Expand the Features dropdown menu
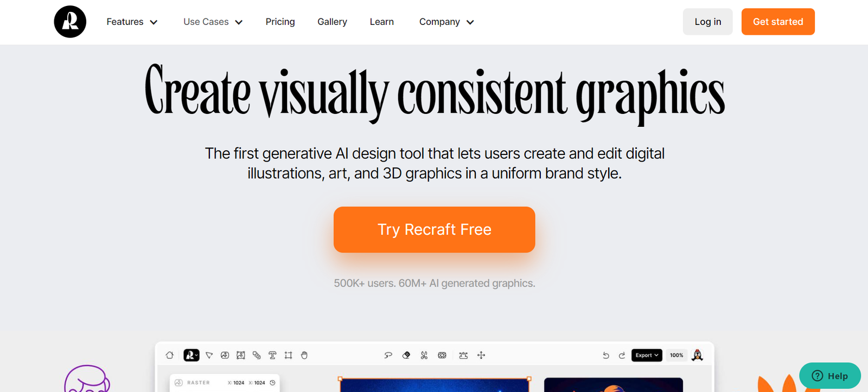Viewport: 868px width, 392px height. pos(132,22)
